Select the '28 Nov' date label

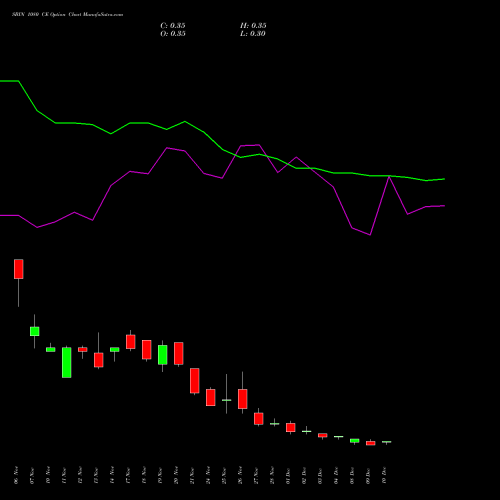pos(272,475)
